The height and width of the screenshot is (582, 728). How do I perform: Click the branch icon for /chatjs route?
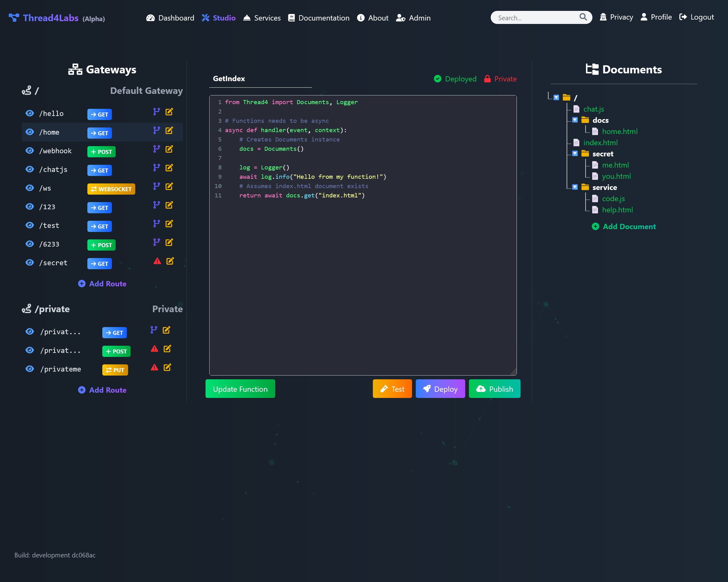coord(156,168)
